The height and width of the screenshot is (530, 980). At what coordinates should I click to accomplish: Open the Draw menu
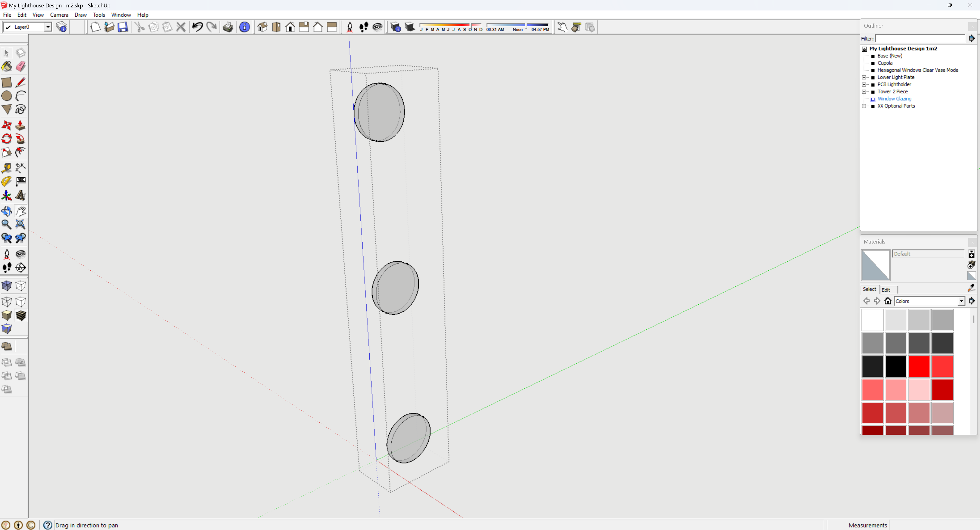click(80, 15)
